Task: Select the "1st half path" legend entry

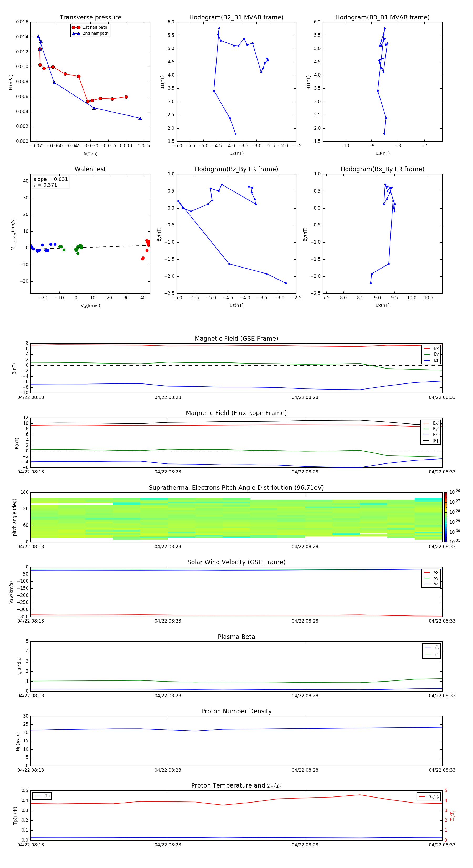Action: 90,27
